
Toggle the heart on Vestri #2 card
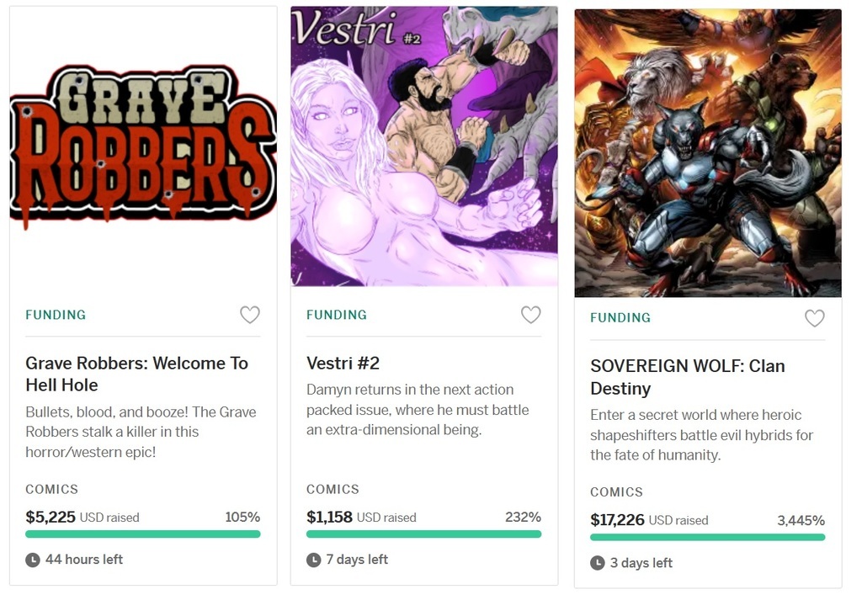(530, 315)
